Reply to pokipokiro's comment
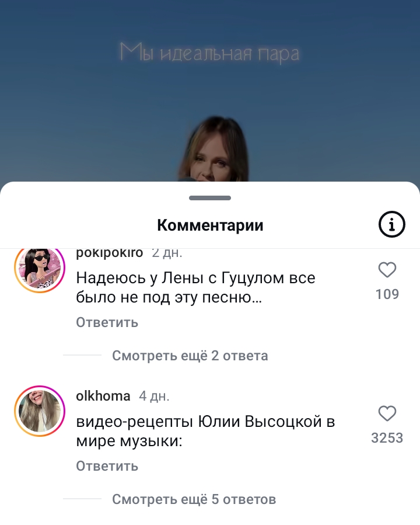The height and width of the screenshot is (525, 420). 107,322
